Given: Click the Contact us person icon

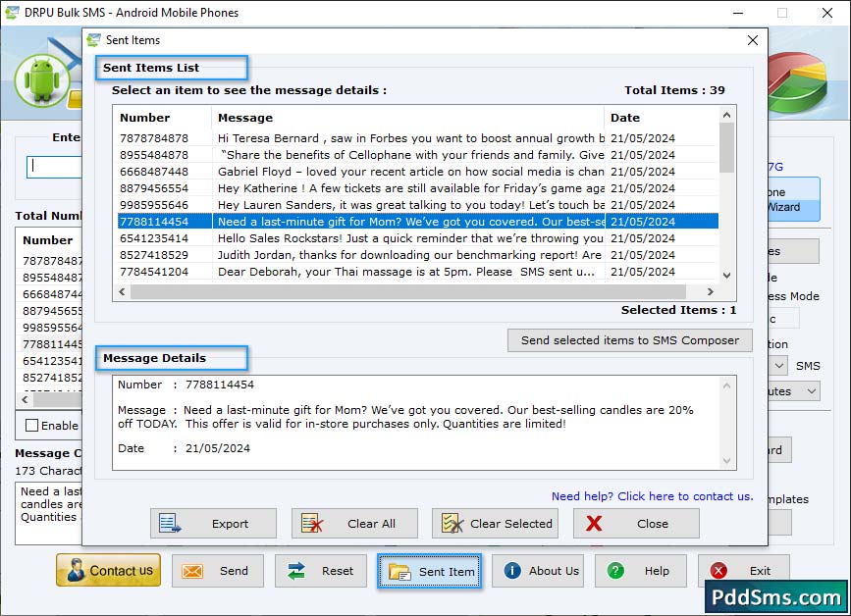Looking at the screenshot, I should (x=76, y=571).
